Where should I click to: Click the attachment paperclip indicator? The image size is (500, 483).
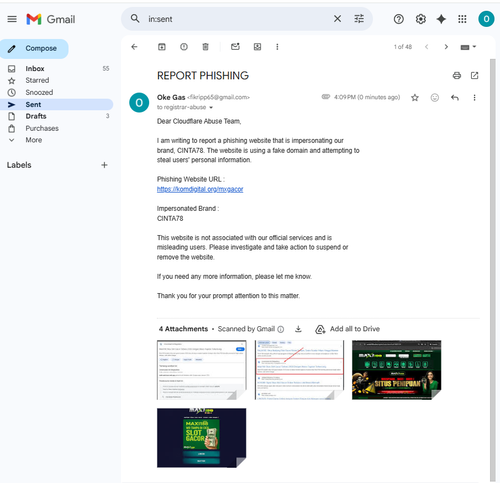[326, 97]
